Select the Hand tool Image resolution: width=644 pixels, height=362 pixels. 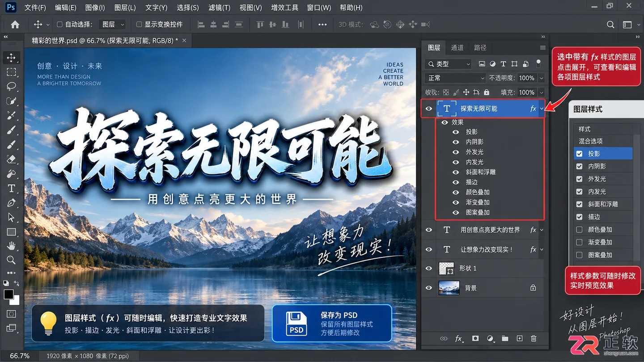point(11,246)
